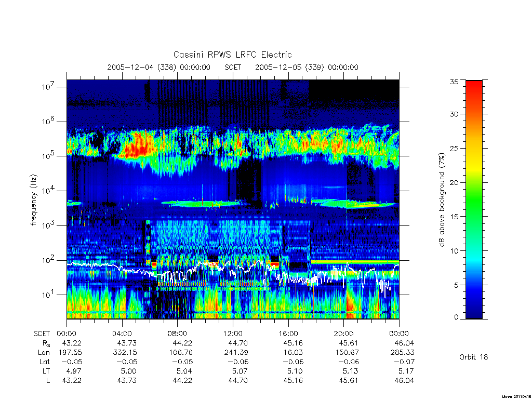Click the 'Lat' row label
The image size is (532, 399).
45,362
